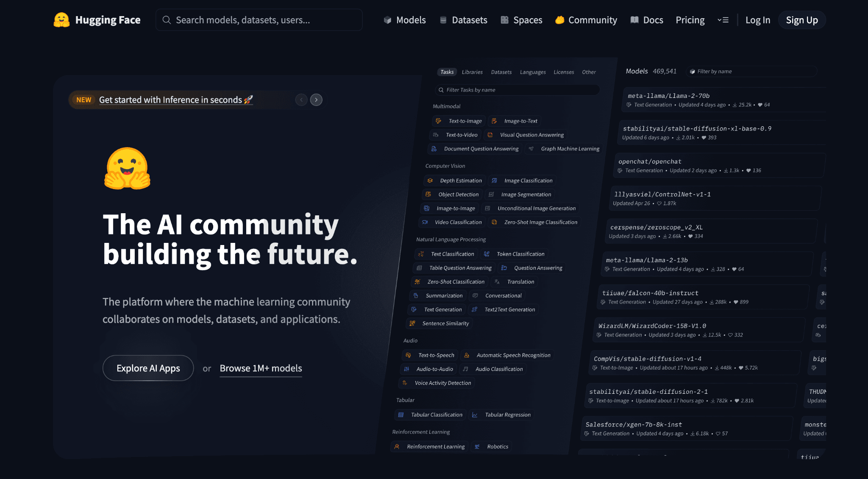Click the Sign Up button
Screen dimensions: 868x479
pos(801,20)
